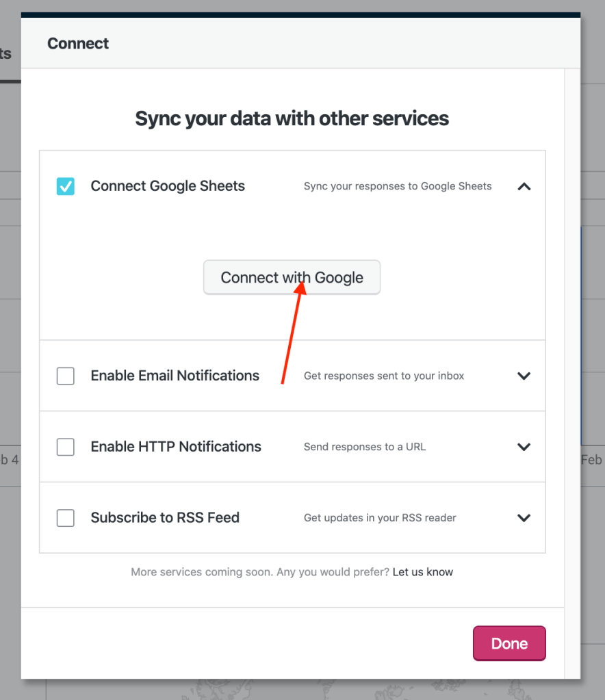Click the Connect Google Sheets label
Image resolution: width=605 pixels, height=700 pixels.
pyautogui.click(x=168, y=186)
